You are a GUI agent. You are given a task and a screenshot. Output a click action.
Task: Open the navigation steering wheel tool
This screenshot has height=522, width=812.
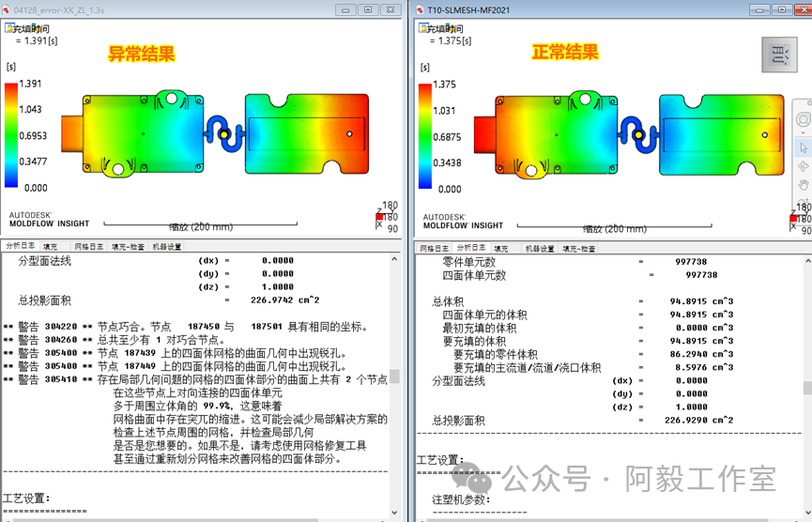[803, 119]
